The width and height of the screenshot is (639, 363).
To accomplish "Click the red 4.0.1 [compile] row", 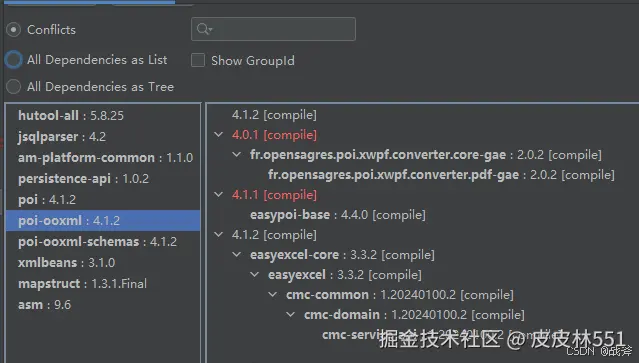I will 274,134.
